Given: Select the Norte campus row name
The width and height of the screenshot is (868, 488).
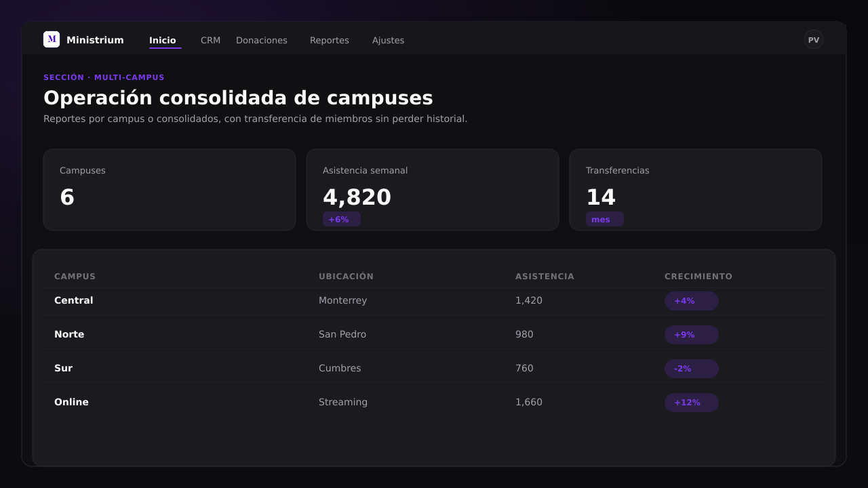Looking at the screenshot, I should click(x=69, y=334).
